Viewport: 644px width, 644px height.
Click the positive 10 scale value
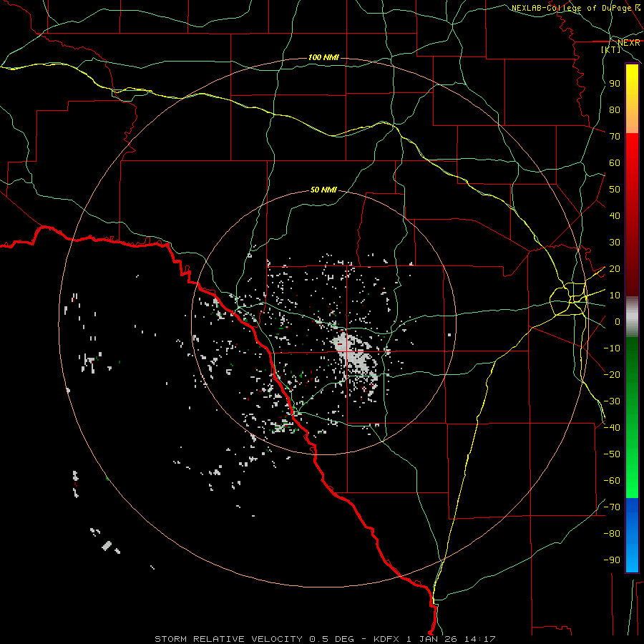click(615, 296)
